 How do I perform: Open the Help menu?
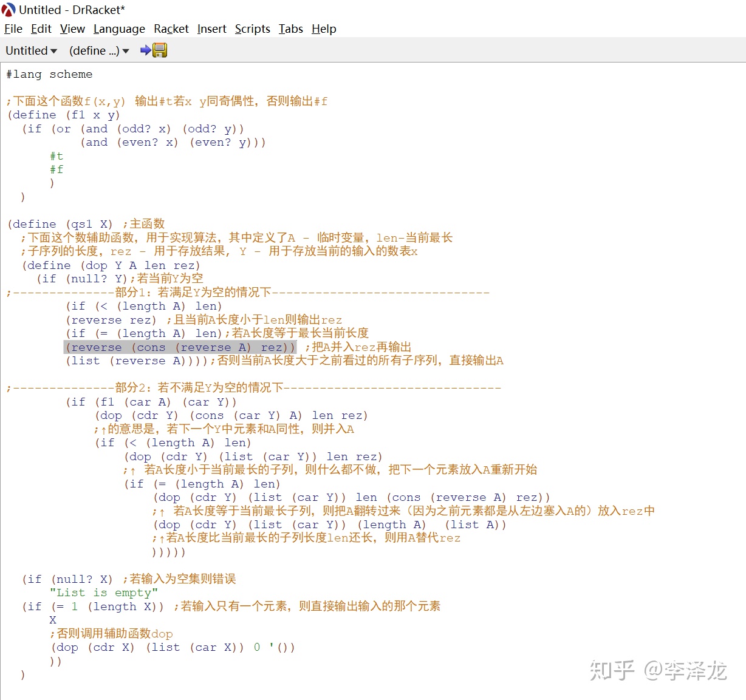(323, 29)
